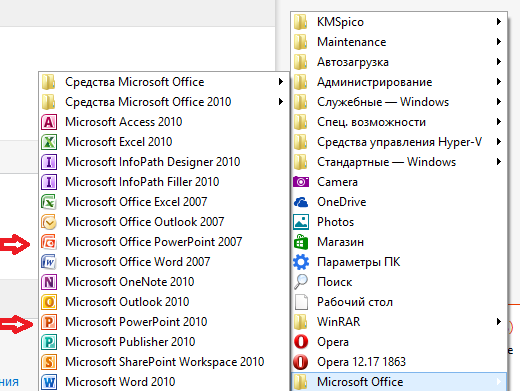Choose the Opera 12.17 1863 label

[x=361, y=362]
